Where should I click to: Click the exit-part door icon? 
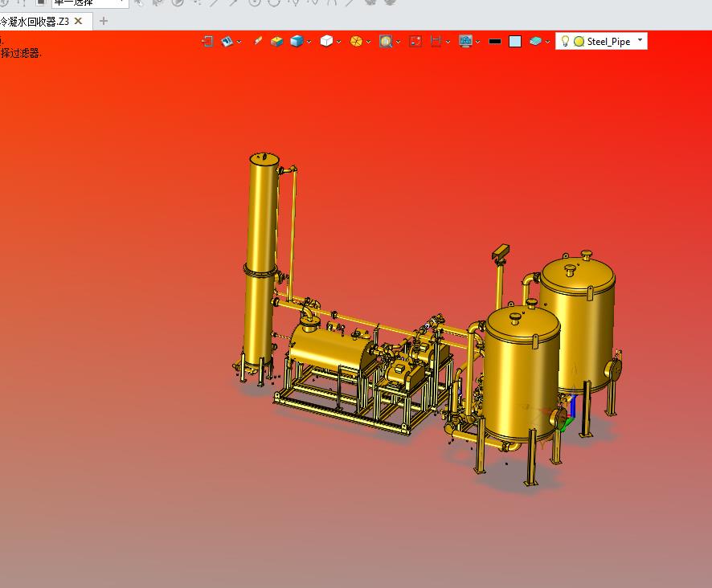tap(207, 41)
